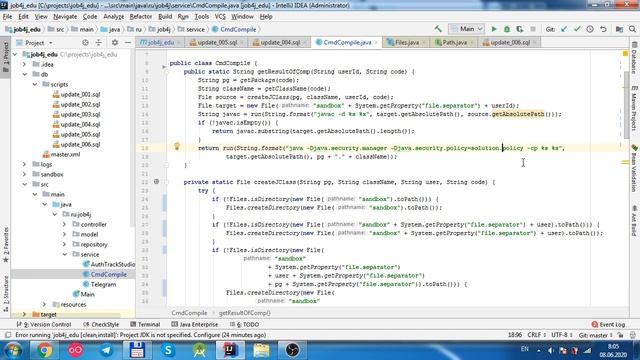Open the CheckStyle tool window
Viewport: 640px width, 360px height.
click(x=101, y=324)
